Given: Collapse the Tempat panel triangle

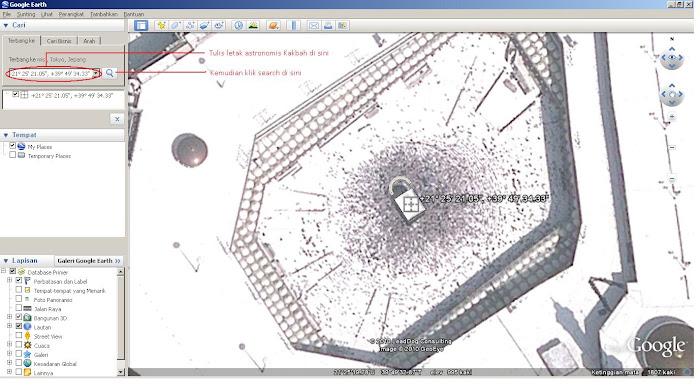Looking at the screenshot, I should point(6,135).
